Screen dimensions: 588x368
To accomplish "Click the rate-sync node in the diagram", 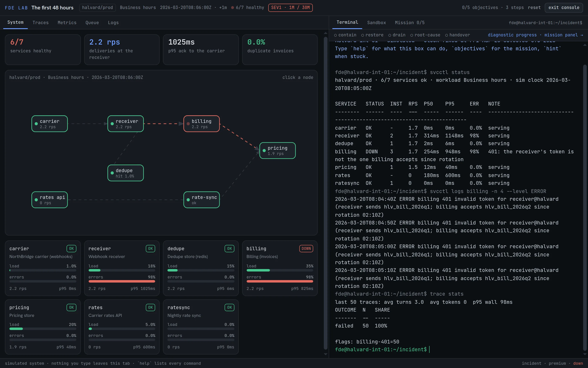I will pyautogui.click(x=202, y=200).
